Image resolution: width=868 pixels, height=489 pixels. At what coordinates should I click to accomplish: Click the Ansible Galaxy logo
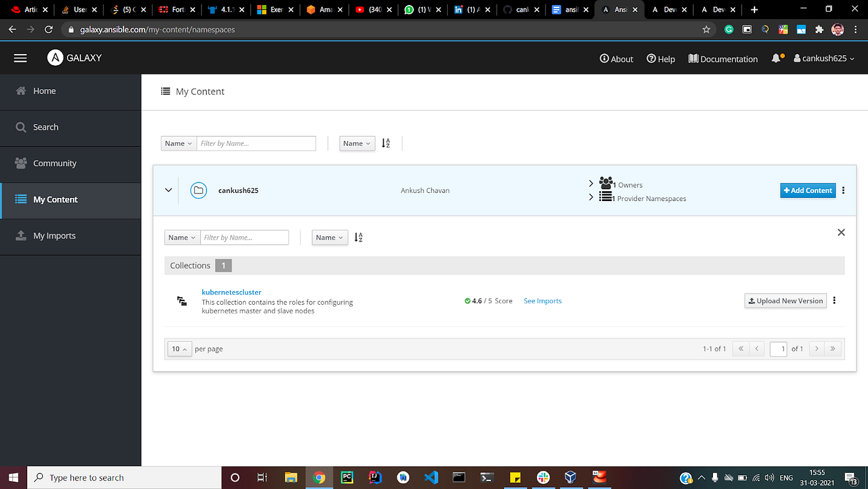(74, 58)
